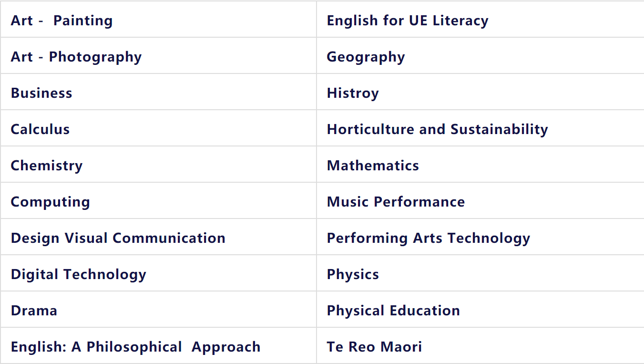Image resolution: width=644 pixels, height=364 pixels.
Task: Choose Mathematics subject
Action: [x=373, y=166]
